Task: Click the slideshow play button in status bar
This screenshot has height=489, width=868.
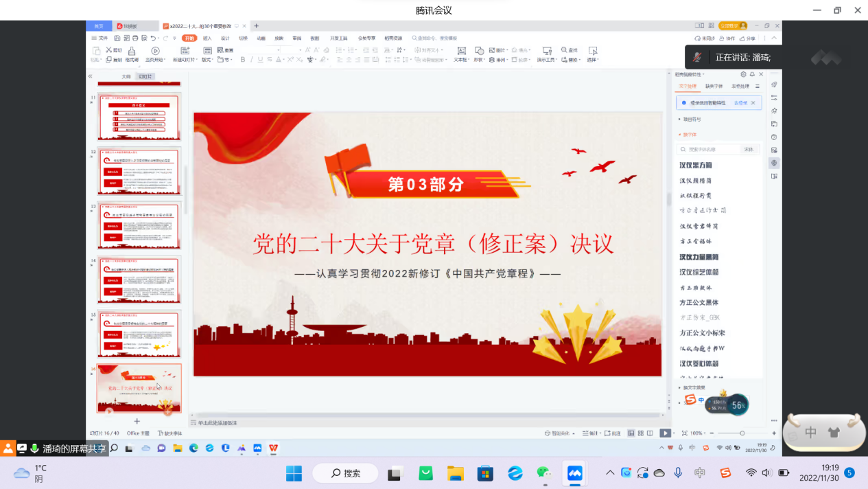Action: [664, 433]
